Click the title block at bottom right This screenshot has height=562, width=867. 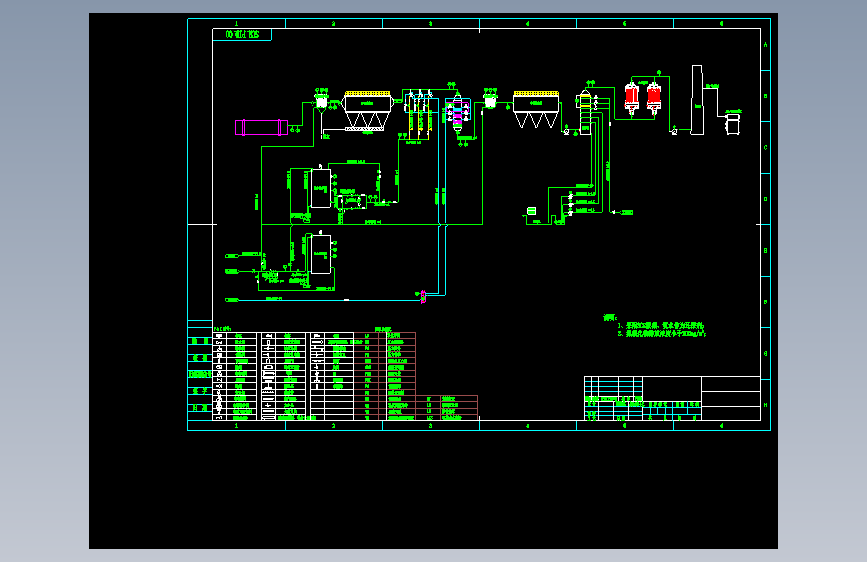point(672,398)
